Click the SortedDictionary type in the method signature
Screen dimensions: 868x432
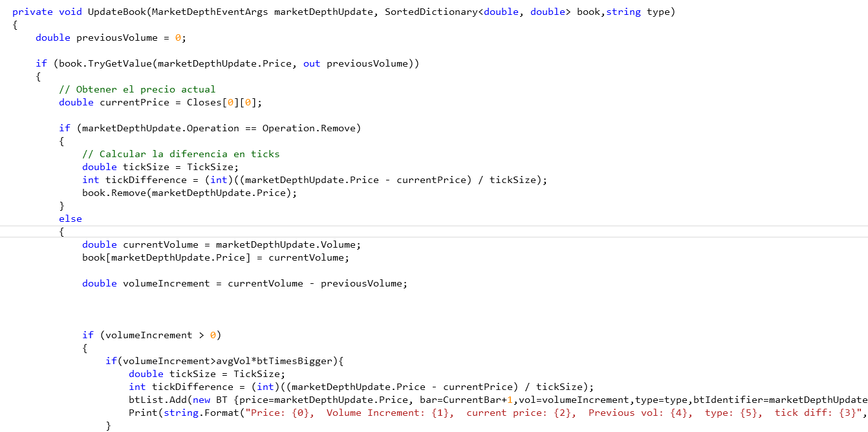(x=431, y=12)
